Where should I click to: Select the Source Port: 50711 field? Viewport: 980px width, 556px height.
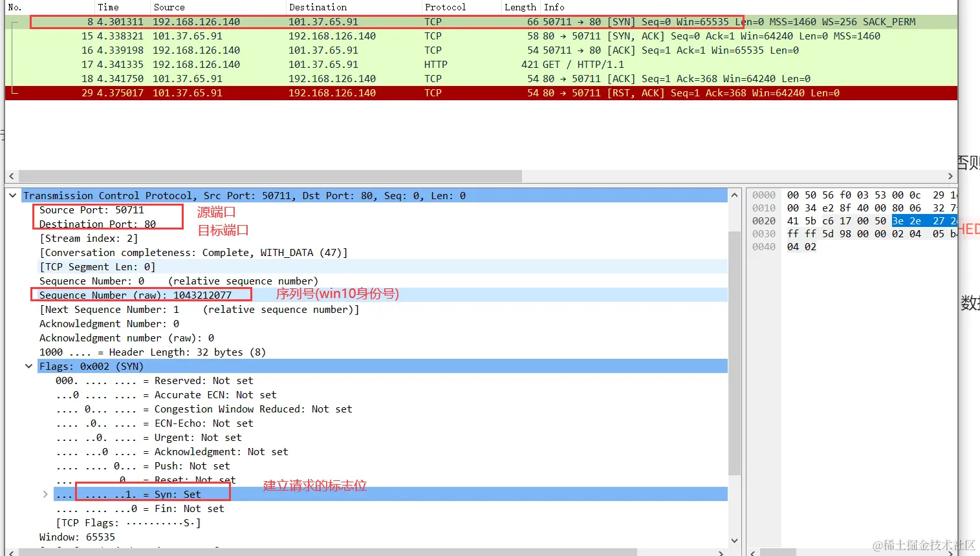92,209
